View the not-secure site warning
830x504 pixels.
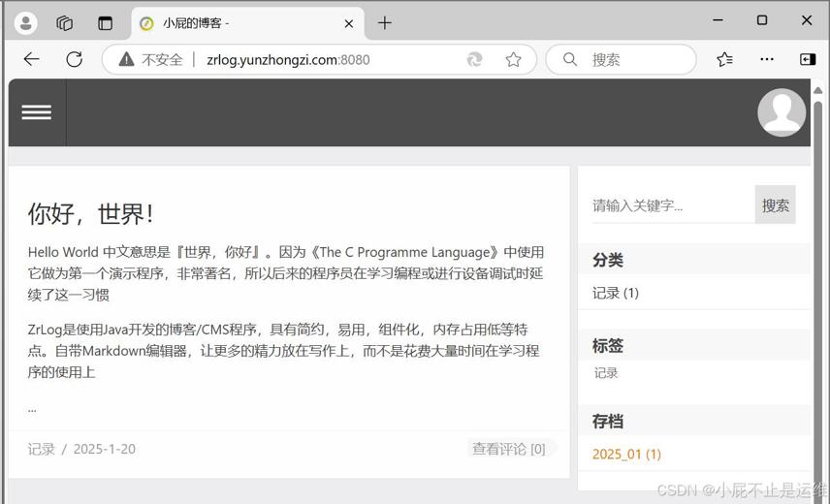coord(151,59)
